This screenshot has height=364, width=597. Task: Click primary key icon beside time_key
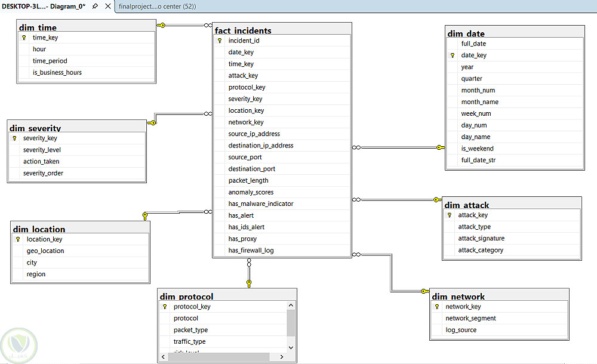click(x=24, y=38)
